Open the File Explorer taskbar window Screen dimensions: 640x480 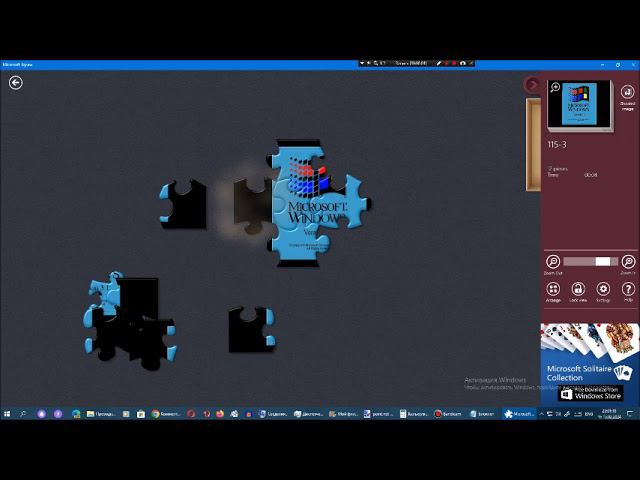click(102, 414)
